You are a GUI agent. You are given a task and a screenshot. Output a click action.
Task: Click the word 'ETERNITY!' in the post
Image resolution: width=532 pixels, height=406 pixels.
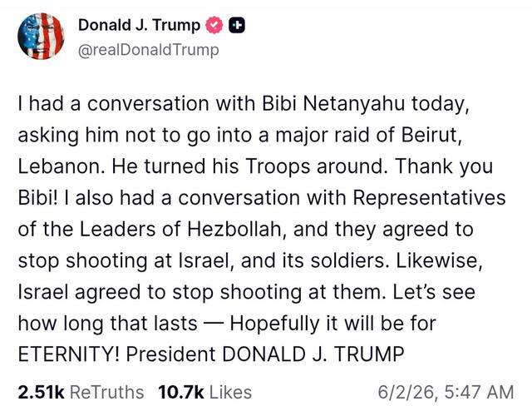pos(68,354)
